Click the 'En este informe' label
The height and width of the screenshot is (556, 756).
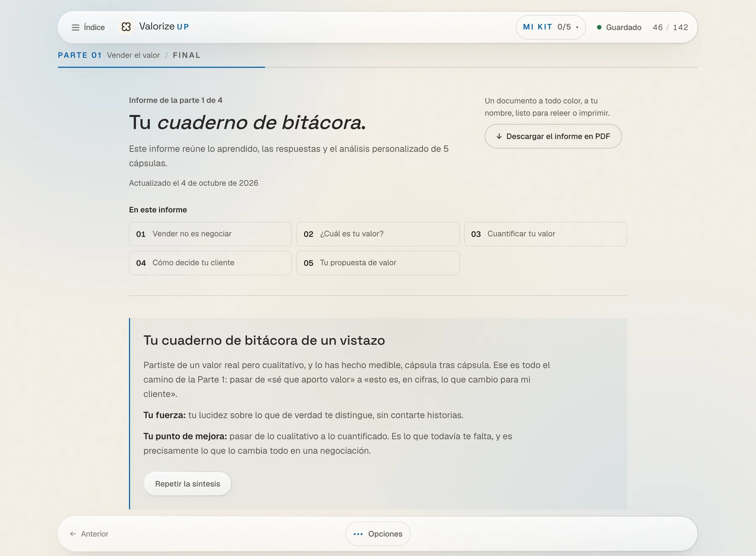pyautogui.click(x=158, y=210)
